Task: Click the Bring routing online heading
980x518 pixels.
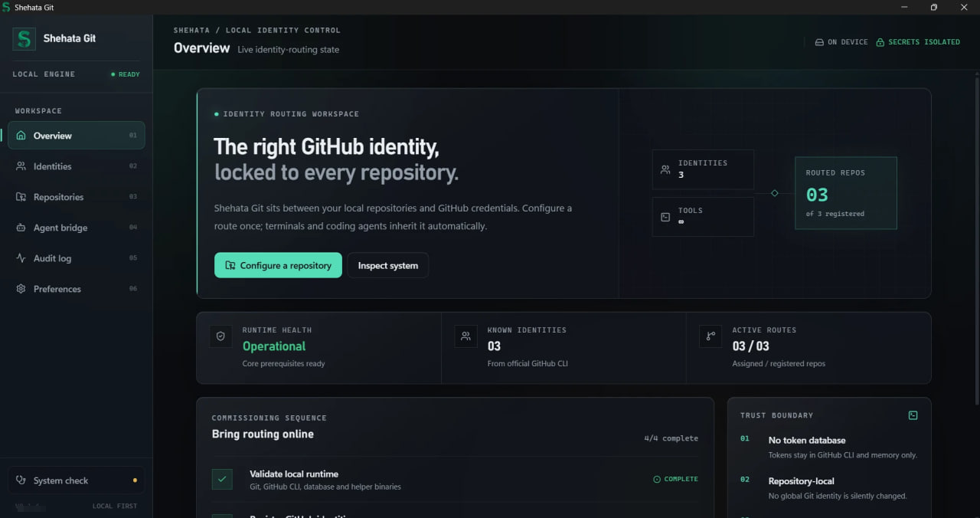Action: pos(263,434)
